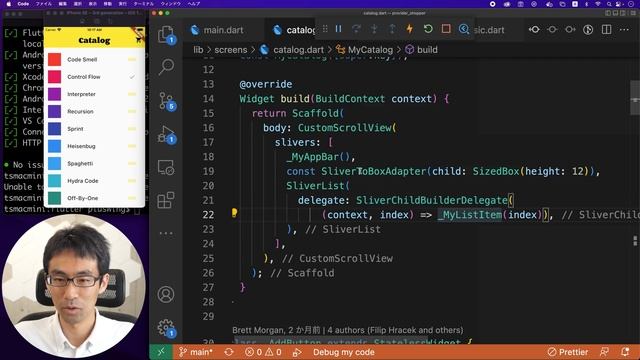The height and width of the screenshot is (360, 640).
Task: Go to previous change icon in editor actions
Action: point(534,29)
